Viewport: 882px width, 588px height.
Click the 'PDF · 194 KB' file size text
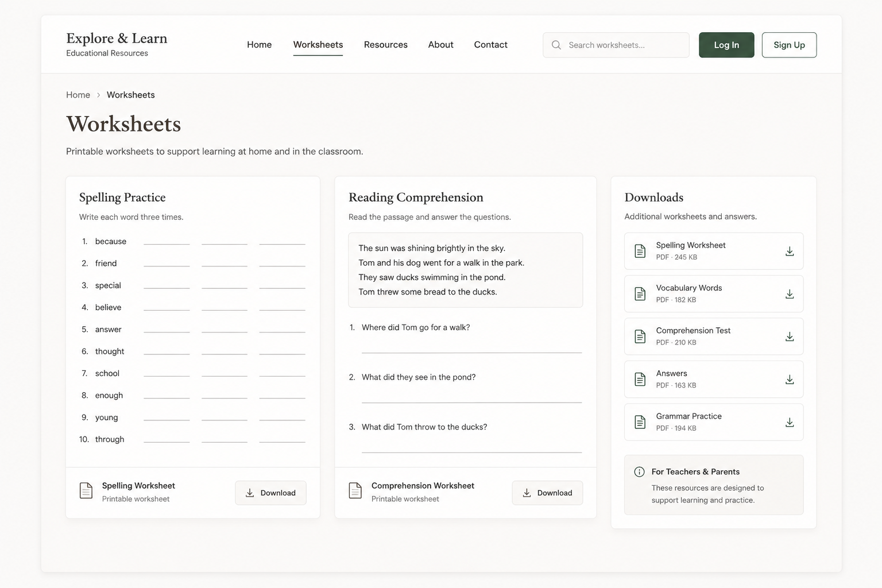[676, 428]
